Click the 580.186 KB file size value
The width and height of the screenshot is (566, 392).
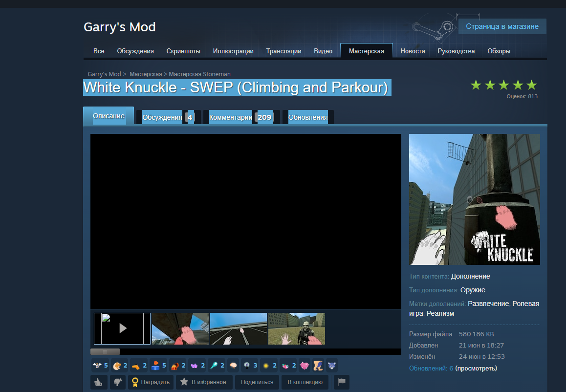click(477, 334)
